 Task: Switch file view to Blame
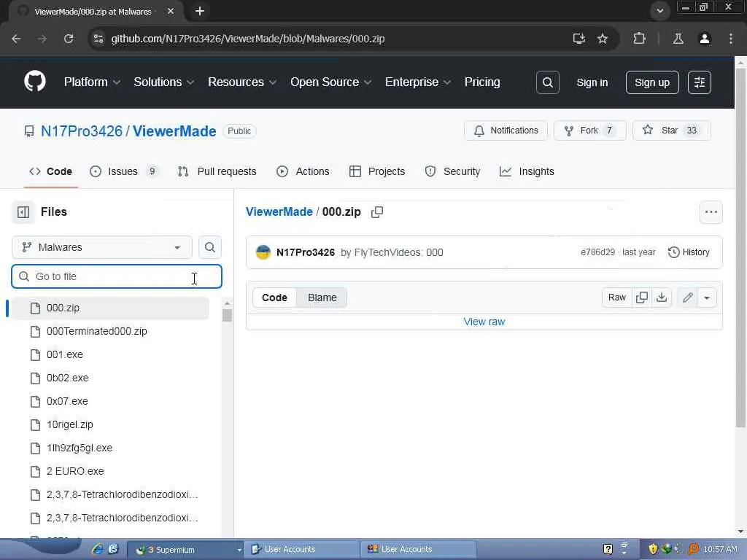pyautogui.click(x=322, y=297)
